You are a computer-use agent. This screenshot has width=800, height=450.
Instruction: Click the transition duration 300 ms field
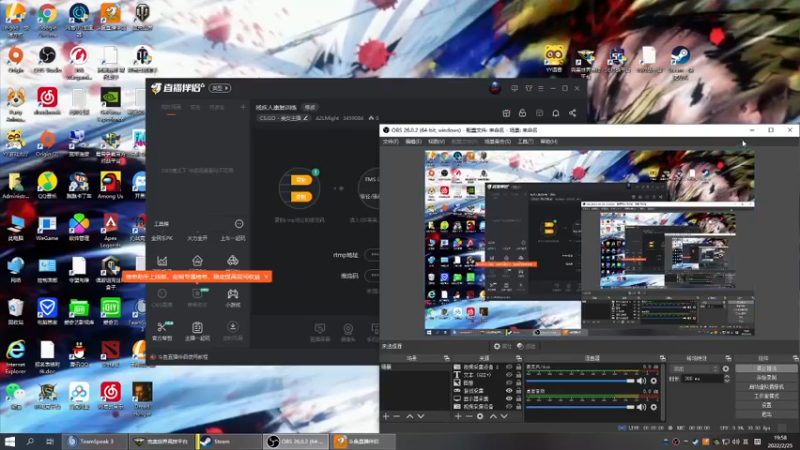click(x=704, y=379)
